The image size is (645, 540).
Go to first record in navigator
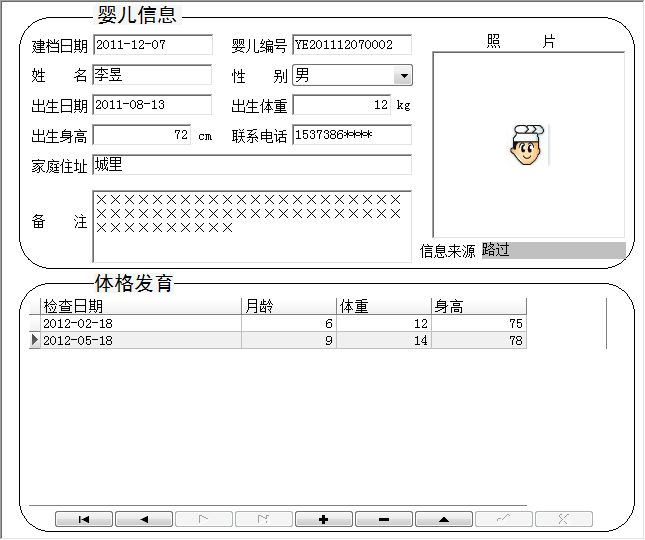point(84,519)
